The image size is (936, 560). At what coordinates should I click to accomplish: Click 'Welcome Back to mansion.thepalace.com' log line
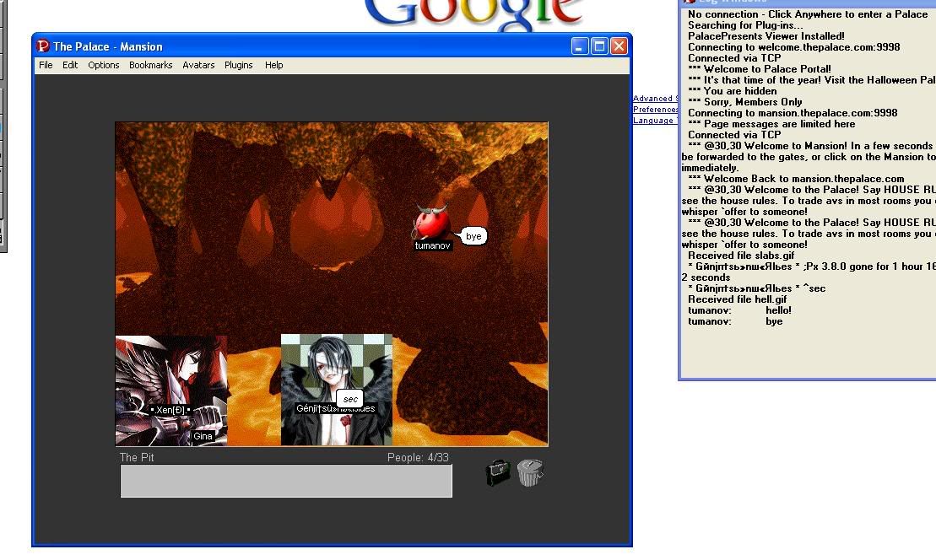796,178
